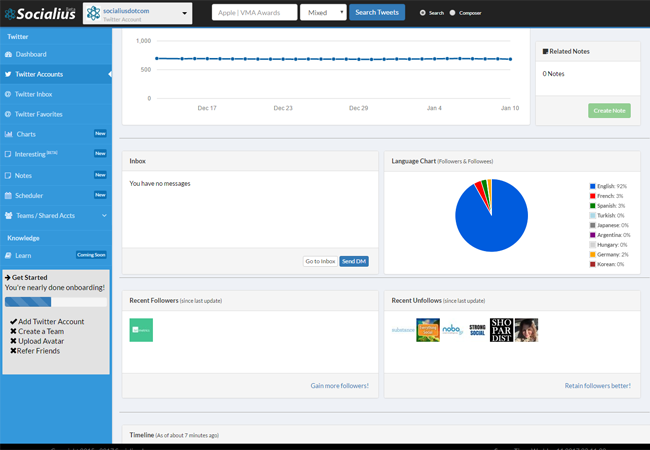Click the Go to Inbox button
This screenshot has width=650, height=450.
(x=320, y=261)
